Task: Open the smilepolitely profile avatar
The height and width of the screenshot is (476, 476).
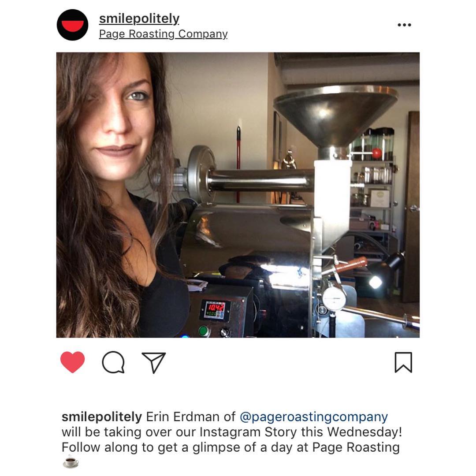Action: tap(72, 25)
